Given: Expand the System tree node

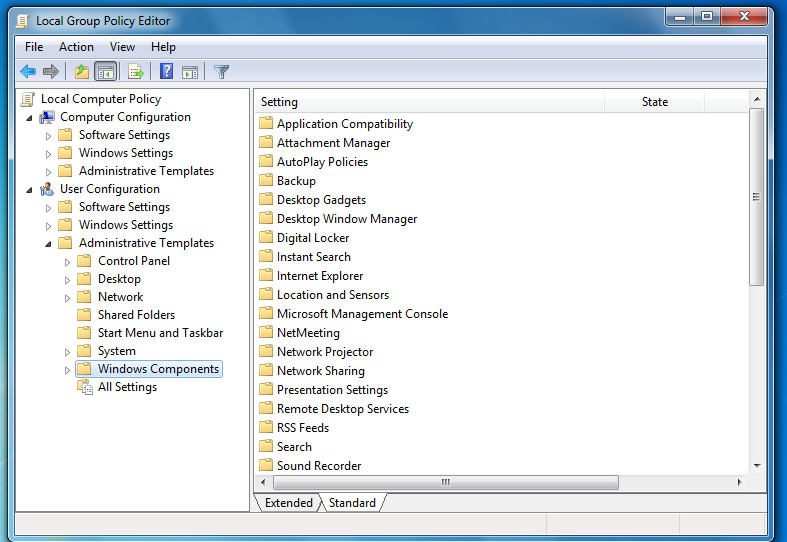Looking at the screenshot, I should (x=67, y=352).
